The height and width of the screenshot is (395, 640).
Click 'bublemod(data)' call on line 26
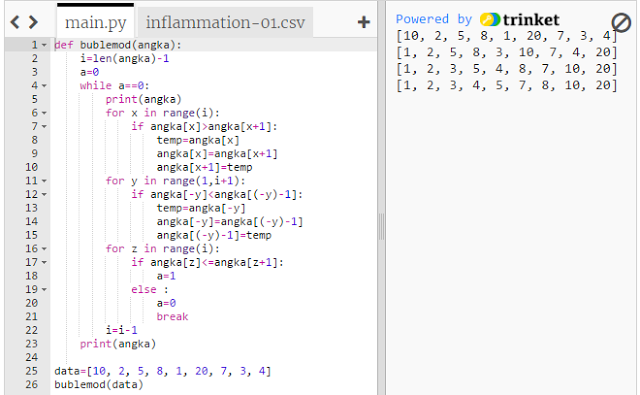tap(99, 384)
